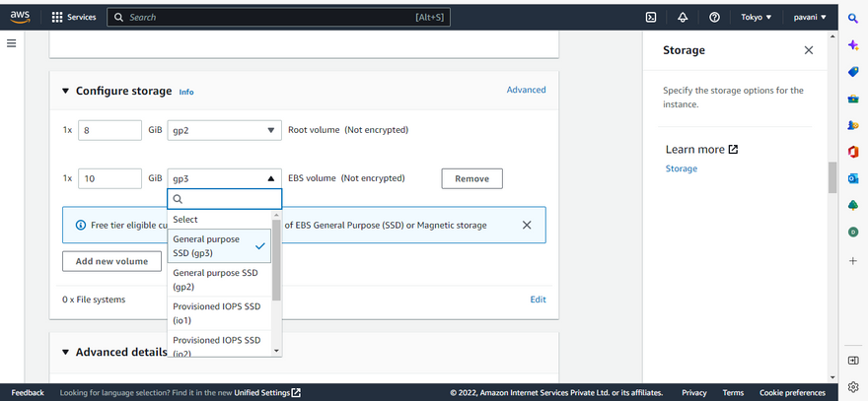
Task: Open the gp2 root volume type dropdown
Action: click(224, 130)
